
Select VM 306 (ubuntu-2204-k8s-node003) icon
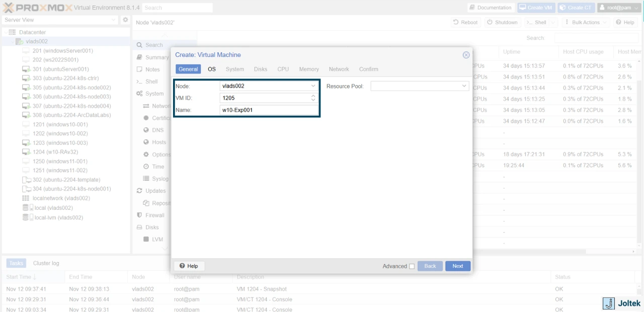[x=26, y=97]
